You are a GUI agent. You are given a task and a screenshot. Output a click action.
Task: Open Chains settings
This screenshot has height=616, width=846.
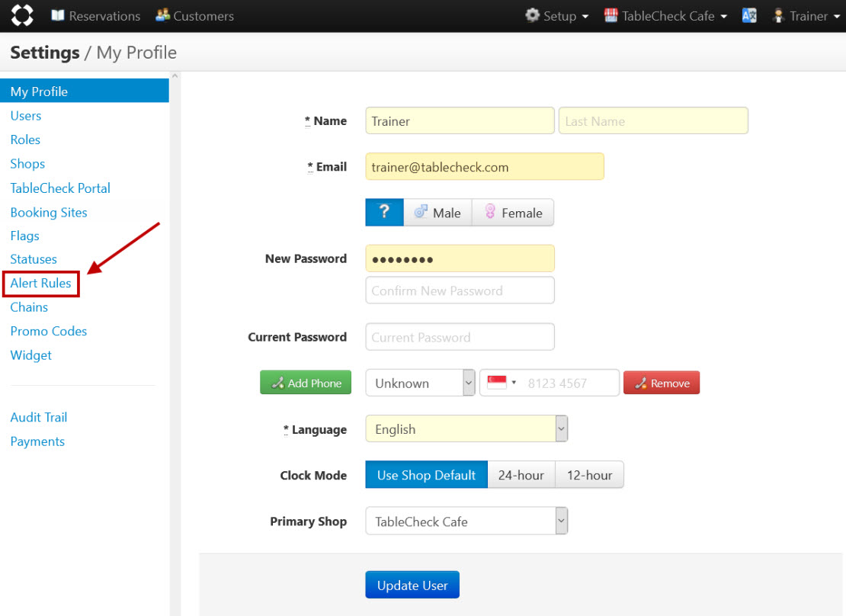point(29,306)
